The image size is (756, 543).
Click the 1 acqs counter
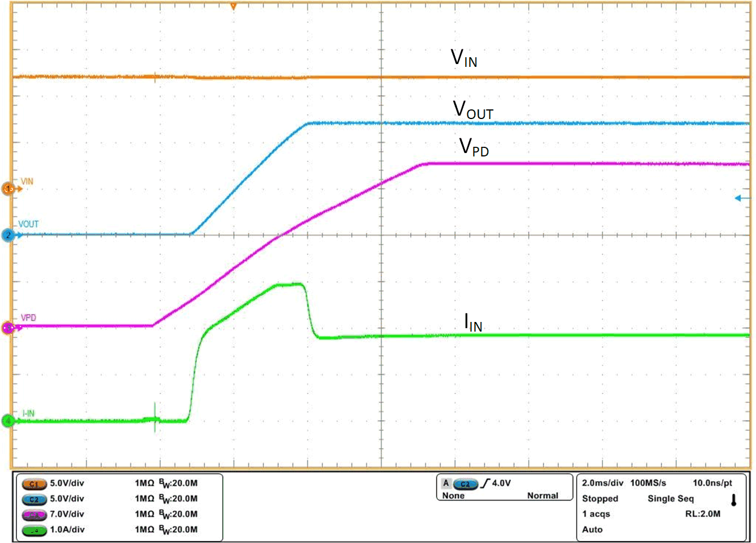[x=596, y=514]
